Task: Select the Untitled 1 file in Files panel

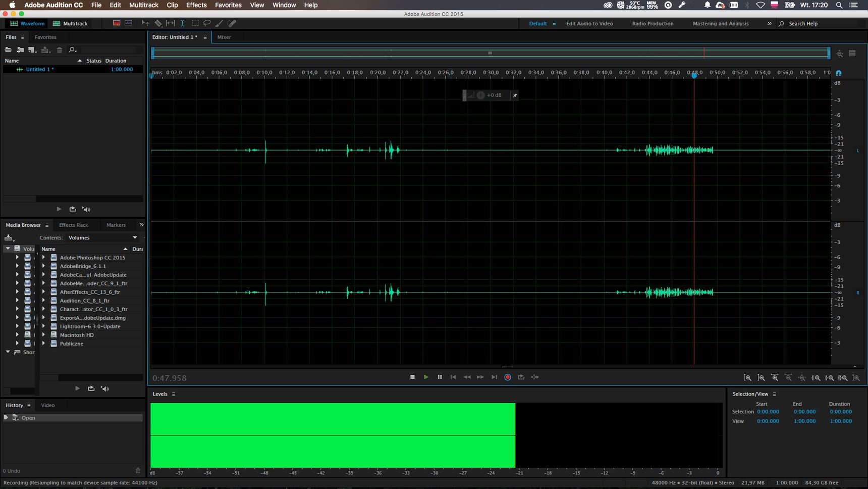Action: tap(73, 69)
